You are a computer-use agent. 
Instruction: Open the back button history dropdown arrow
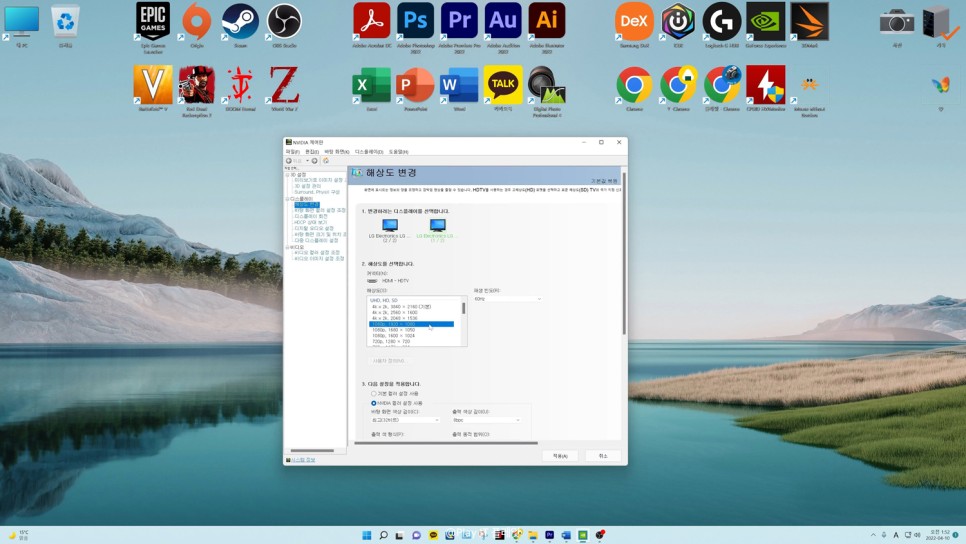[307, 161]
